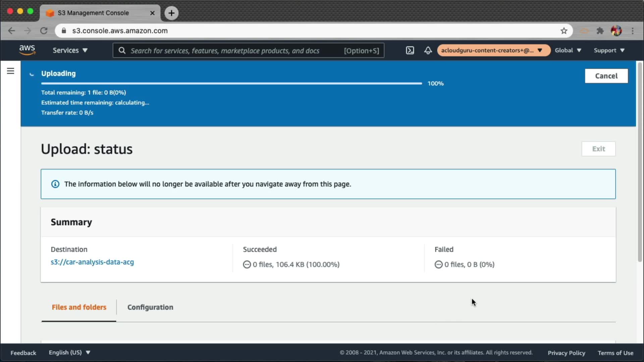The width and height of the screenshot is (644, 362).
Task: Open the acloudguru account dropdown
Action: [x=492, y=50]
